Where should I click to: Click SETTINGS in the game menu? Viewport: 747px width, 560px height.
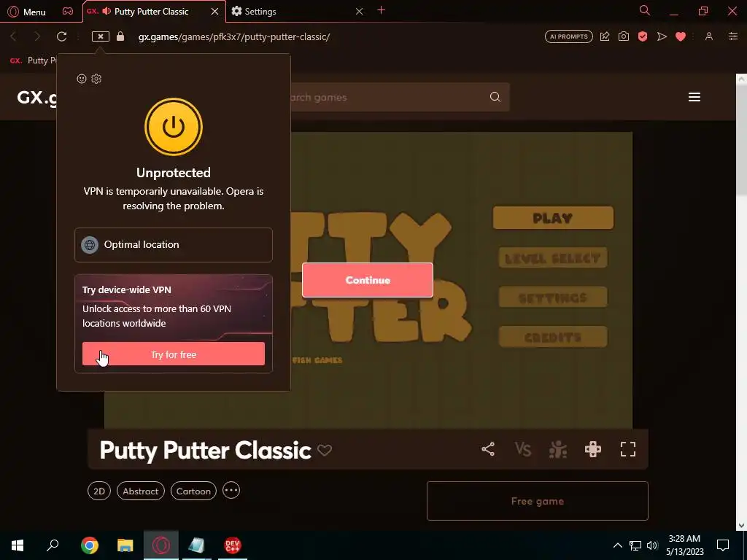point(553,297)
